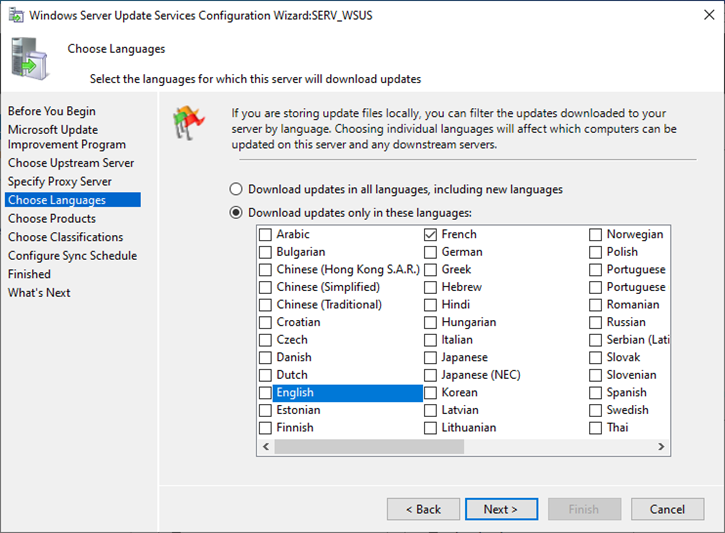Check the Italian language checkbox
This screenshot has width=725, height=533.
click(x=430, y=340)
